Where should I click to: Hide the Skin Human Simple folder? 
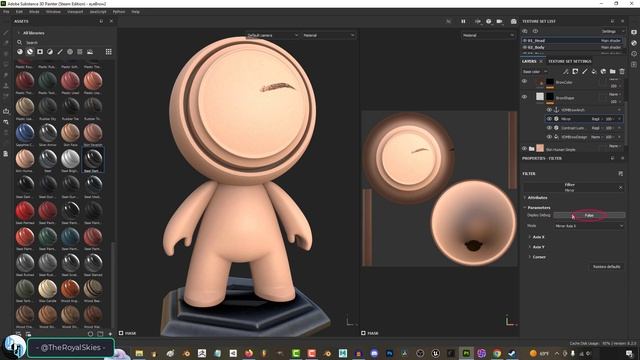coord(524,149)
